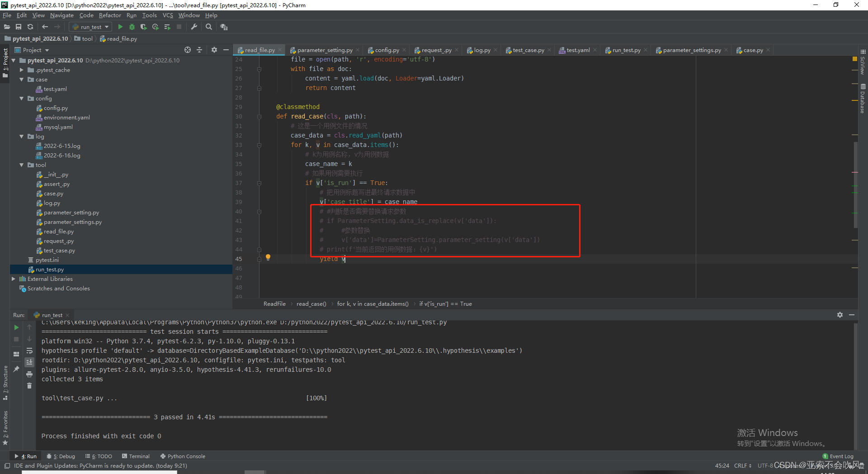Select read_file.py in Project tree
The height and width of the screenshot is (474, 868).
point(59,232)
